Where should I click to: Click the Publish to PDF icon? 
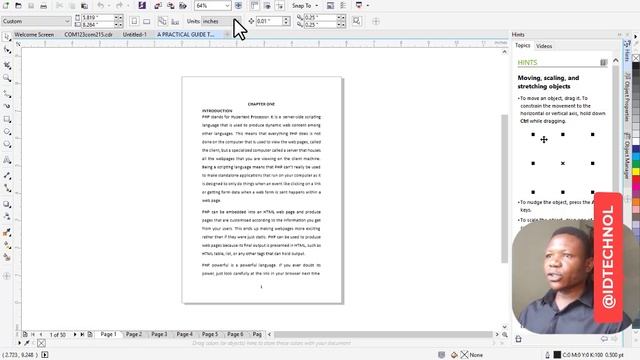(x=183, y=6)
